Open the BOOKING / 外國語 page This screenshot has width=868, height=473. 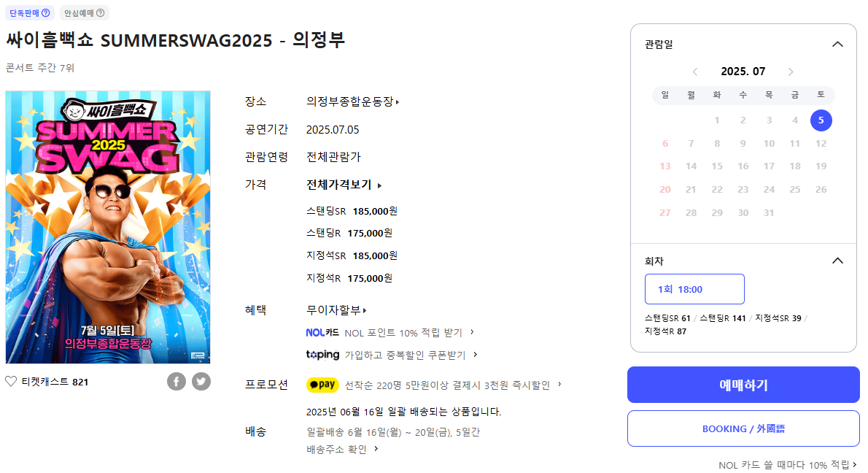coord(743,428)
